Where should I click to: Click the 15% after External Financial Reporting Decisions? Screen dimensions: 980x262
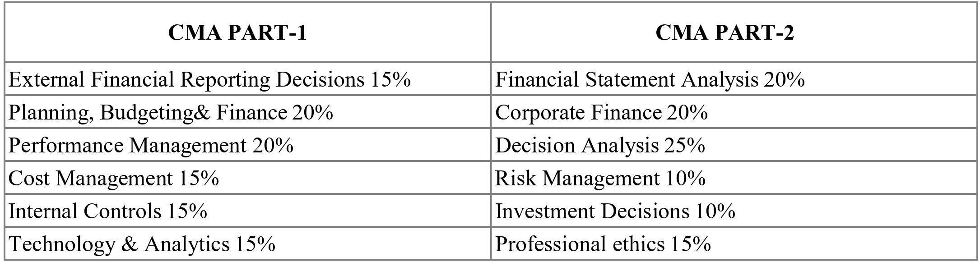[390, 79]
